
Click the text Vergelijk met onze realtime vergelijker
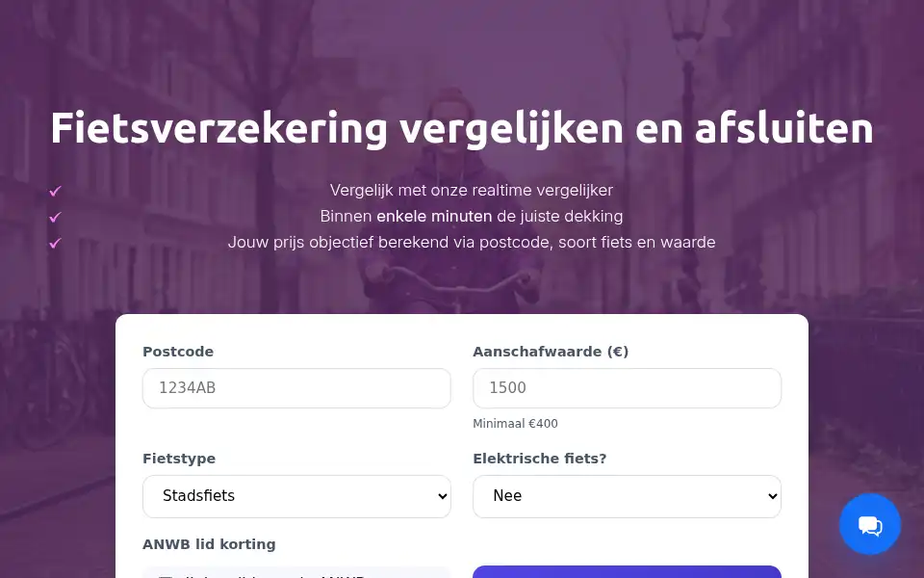pyautogui.click(x=472, y=191)
